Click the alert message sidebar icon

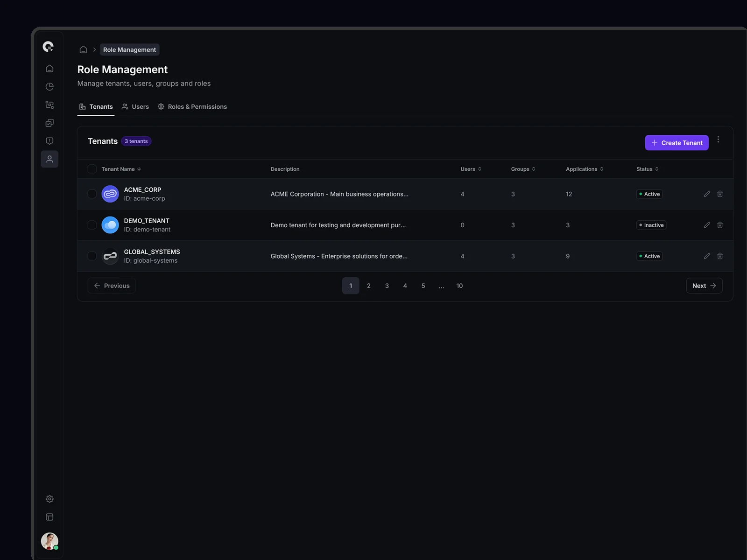[x=49, y=141]
